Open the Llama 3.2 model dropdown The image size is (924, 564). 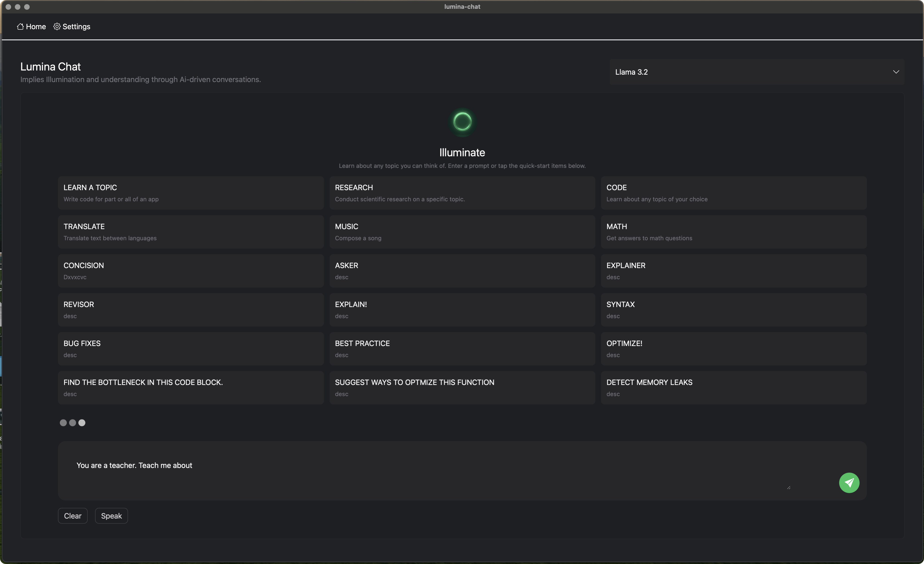coord(757,72)
